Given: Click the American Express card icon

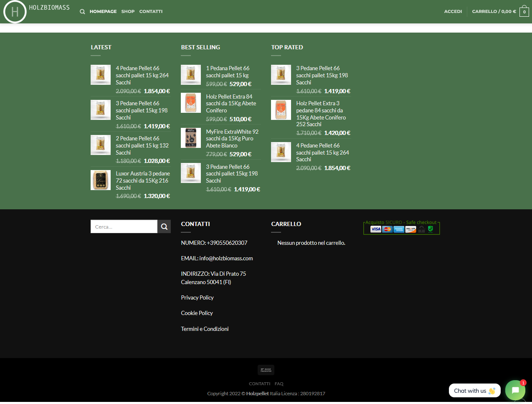Looking at the screenshot, I should click(399, 229).
